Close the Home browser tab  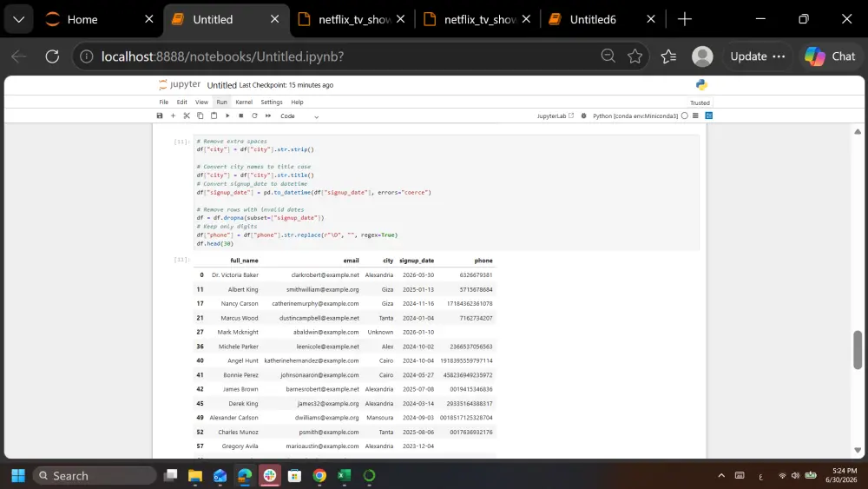149,19
